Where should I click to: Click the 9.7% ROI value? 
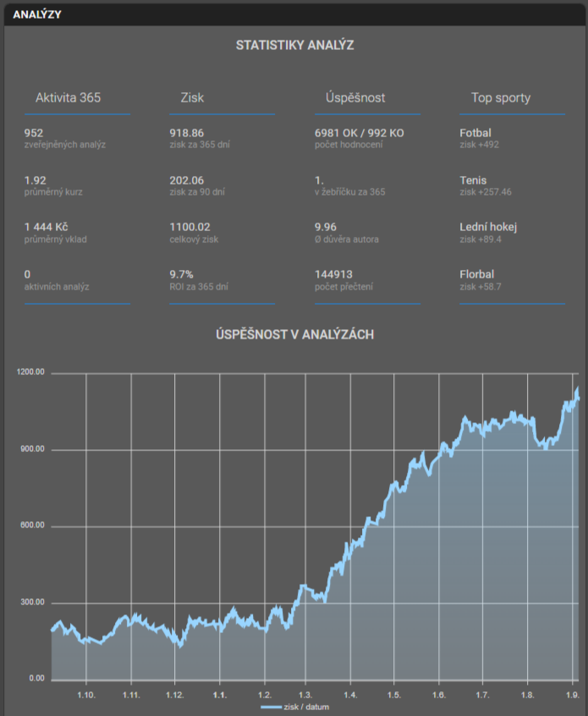182,274
